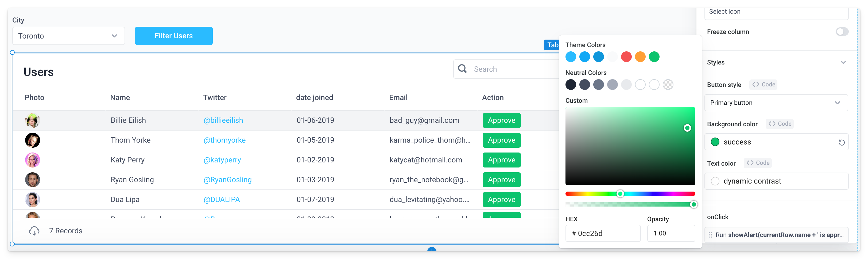Pick the transparent neutral color swatch
Viewport: 868px width, 259px height.
[668, 85]
